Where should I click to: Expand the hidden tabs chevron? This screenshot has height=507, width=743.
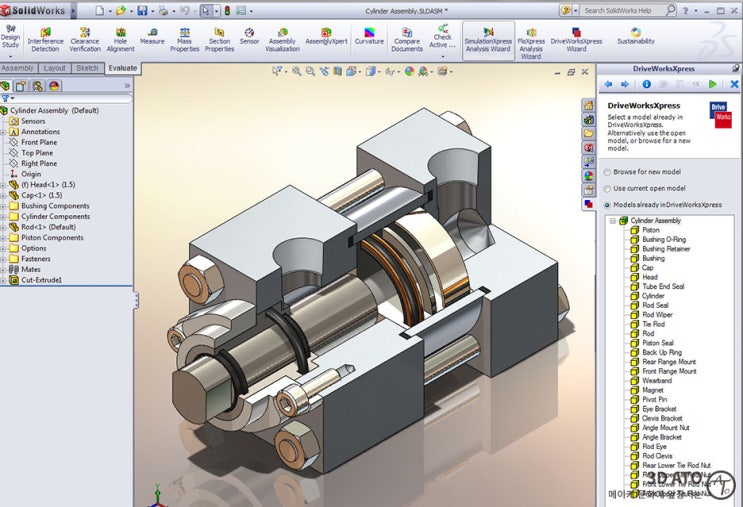coord(127,86)
